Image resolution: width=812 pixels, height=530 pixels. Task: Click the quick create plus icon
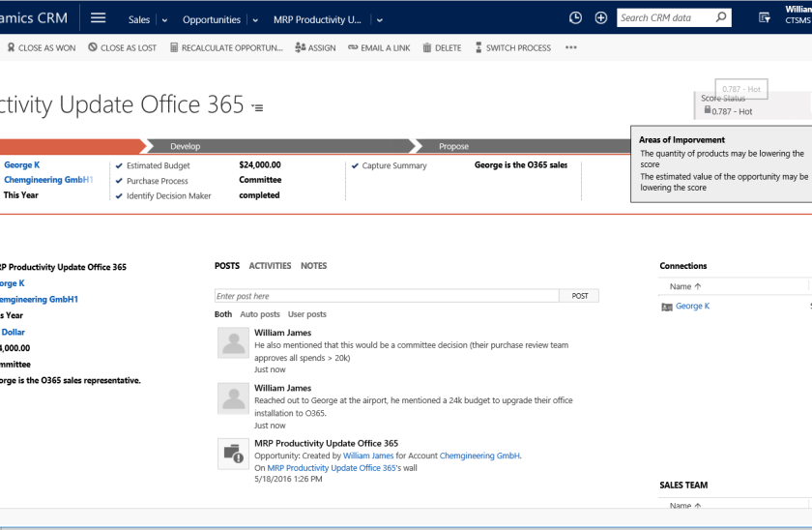pyautogui.click(x=600, y=18)
